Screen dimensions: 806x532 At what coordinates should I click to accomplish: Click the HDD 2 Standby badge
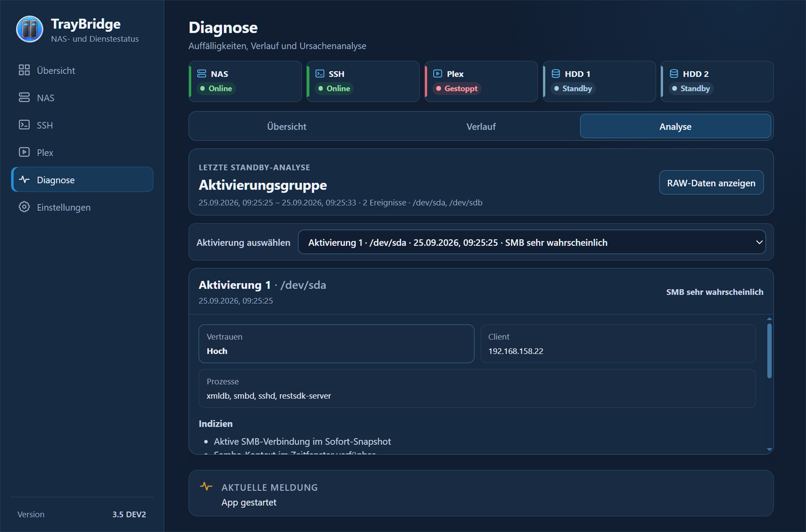[x=691, y=88]
